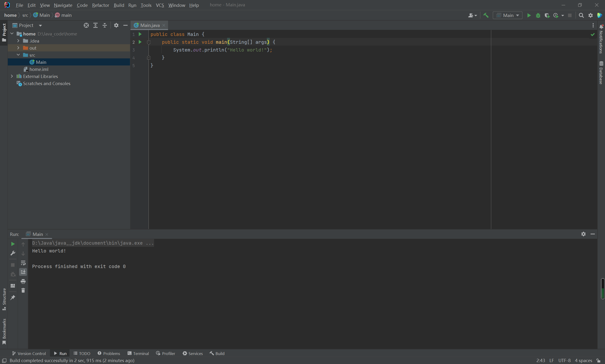The image size is (605, 364).
Task: Expand the .idea folder
Action: point(18,41)
